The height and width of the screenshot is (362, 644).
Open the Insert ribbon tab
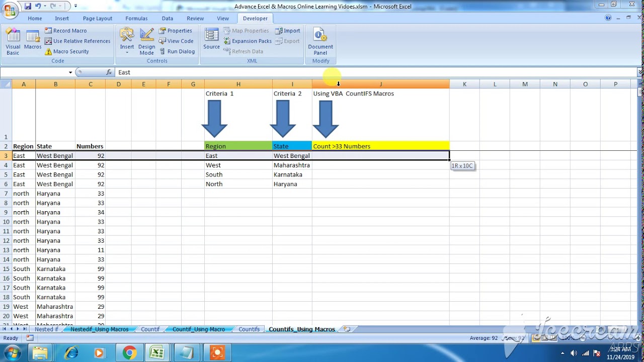coord(62,19)
